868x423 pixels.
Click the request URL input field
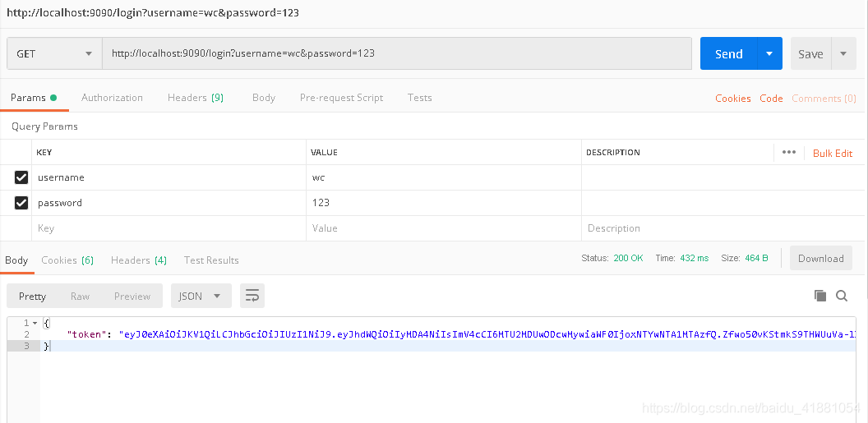(397, 53)
